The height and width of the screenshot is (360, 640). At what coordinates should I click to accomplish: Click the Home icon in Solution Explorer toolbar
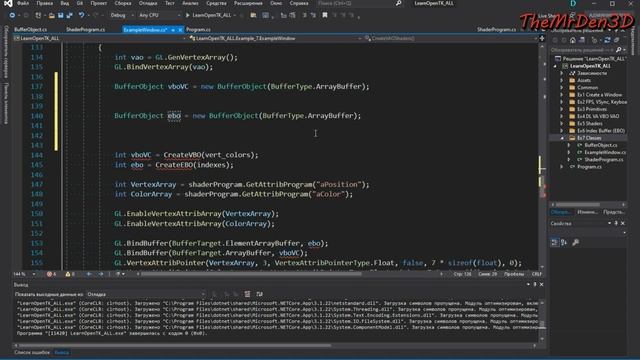[573, 40]
